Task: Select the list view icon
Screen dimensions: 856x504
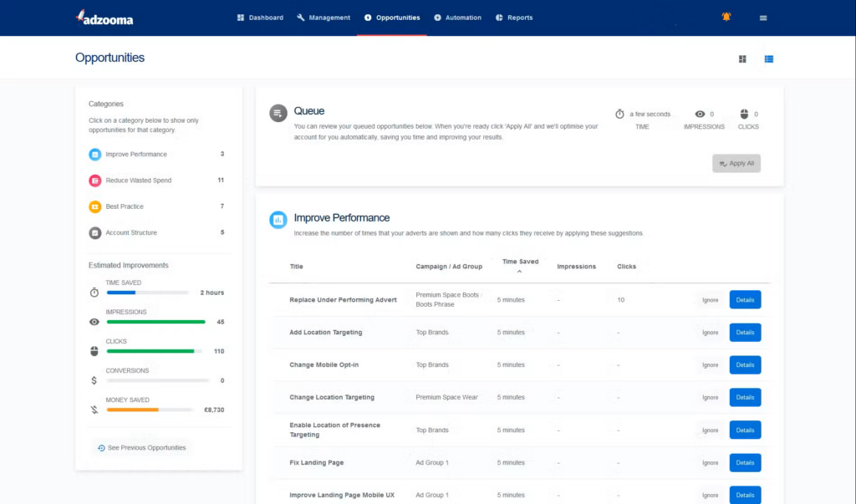Action: pyautogui.click(x=768, y=59)
